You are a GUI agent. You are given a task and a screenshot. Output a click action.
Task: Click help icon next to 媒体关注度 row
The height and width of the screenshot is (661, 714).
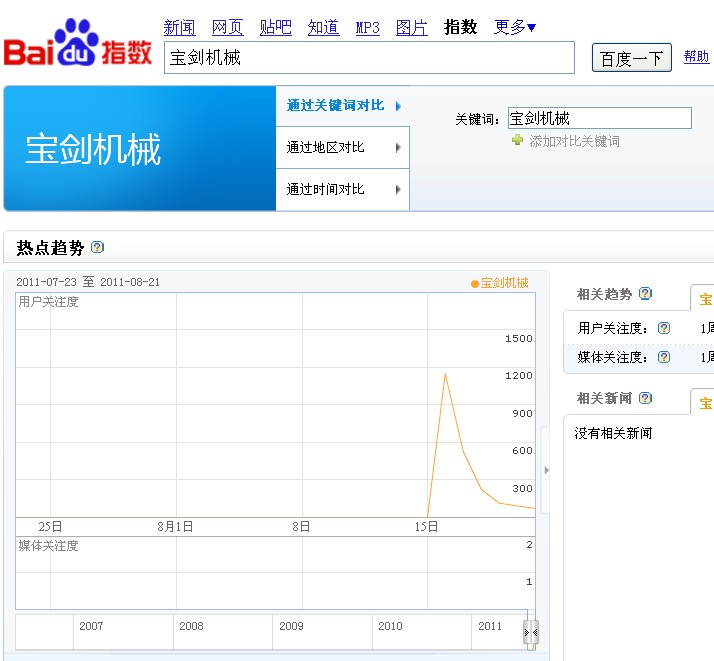tap(664, 357)
